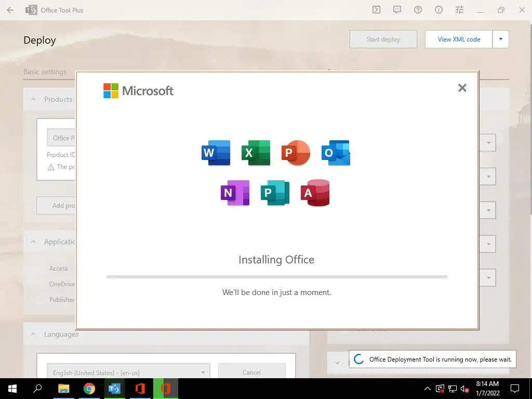Click the taskbar clock showing 8:14 AM
This screenshot has width=532, height=399.
pos(487,389)
